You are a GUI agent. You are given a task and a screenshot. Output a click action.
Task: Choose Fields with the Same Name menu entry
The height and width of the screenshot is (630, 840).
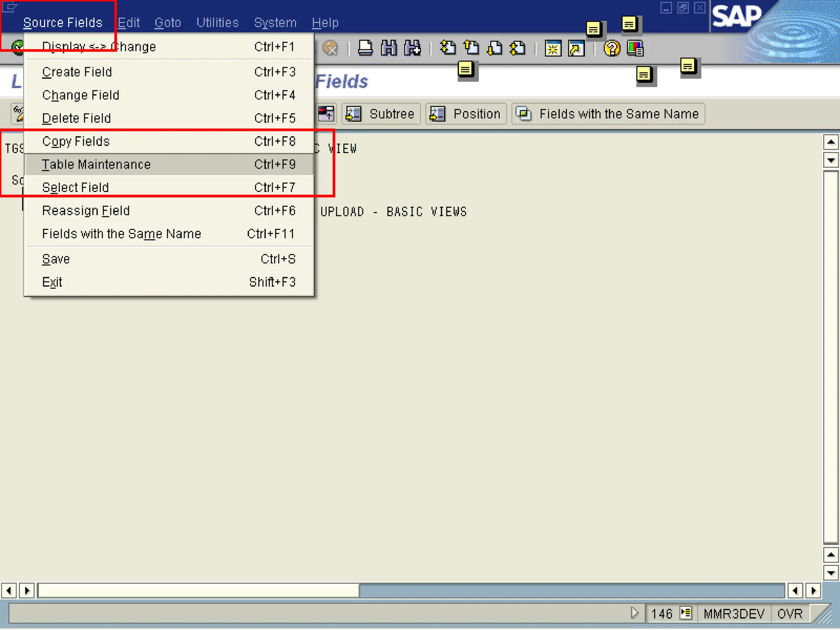(169, 234)
